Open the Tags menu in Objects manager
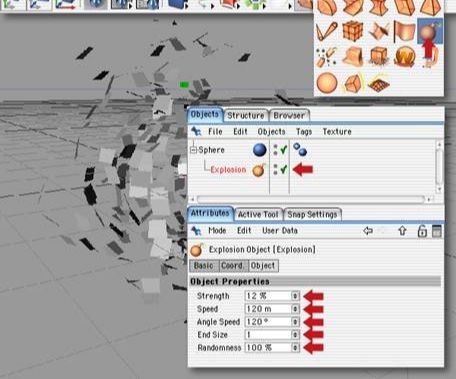The height and width of the screenshot is (379, 456). 304,132
